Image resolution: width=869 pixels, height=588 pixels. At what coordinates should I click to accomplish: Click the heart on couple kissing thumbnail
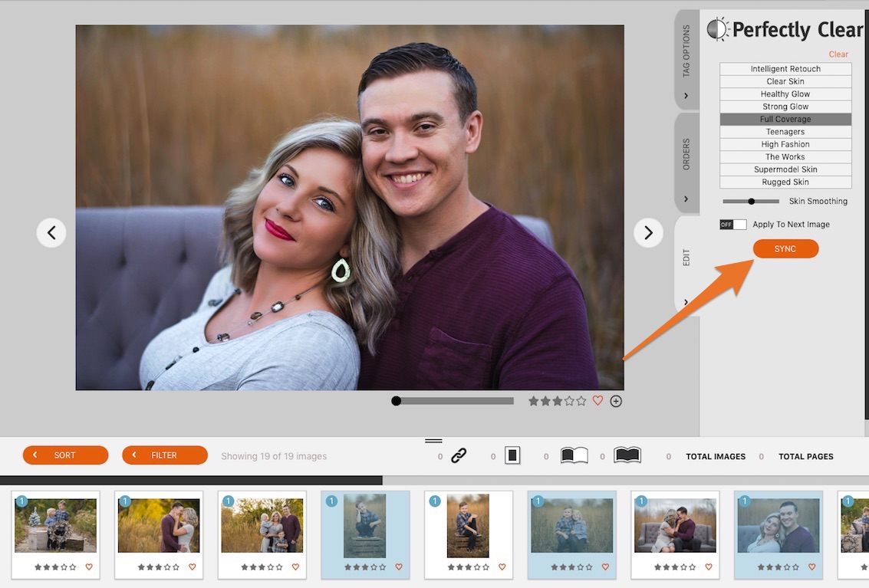193,567
